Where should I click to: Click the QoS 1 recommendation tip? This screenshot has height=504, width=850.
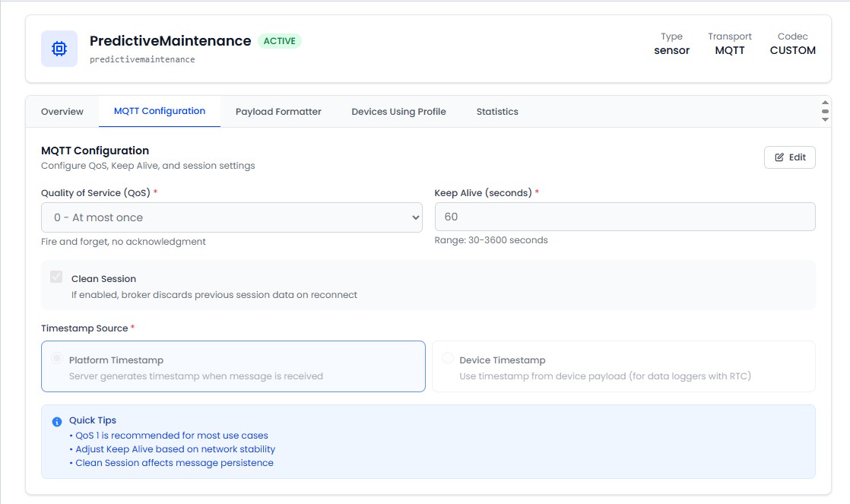click(170, 435)
